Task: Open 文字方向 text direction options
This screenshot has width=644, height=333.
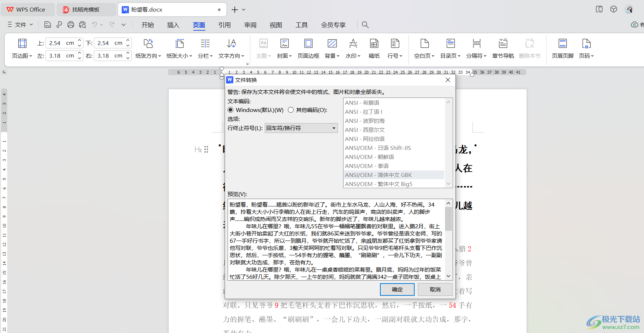Action: pyautogui.click(x=231, y=48)
